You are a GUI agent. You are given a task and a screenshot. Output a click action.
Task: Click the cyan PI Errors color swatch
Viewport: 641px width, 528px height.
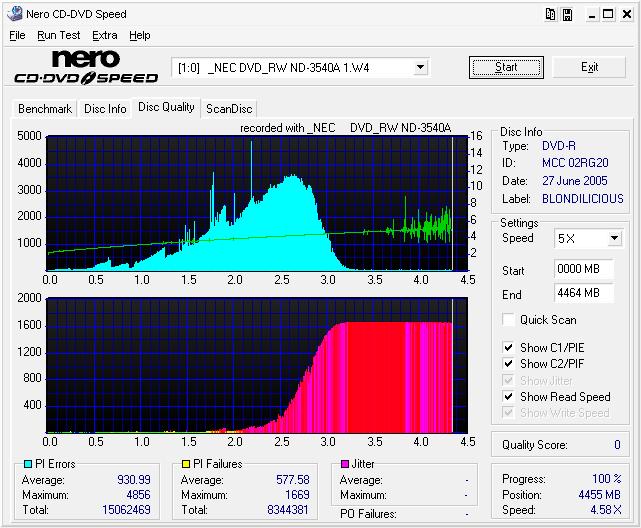[28, 464]
